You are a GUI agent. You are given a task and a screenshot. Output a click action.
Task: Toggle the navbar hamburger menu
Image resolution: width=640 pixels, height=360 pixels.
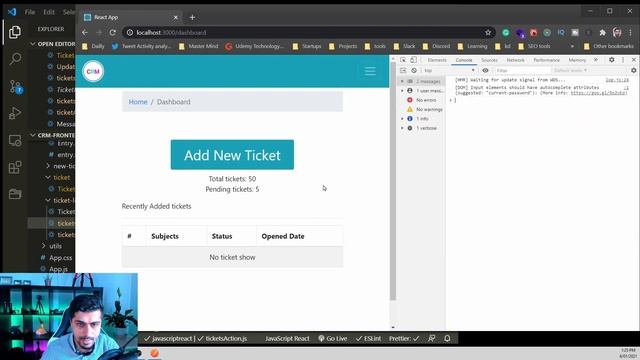pos(370,71)
